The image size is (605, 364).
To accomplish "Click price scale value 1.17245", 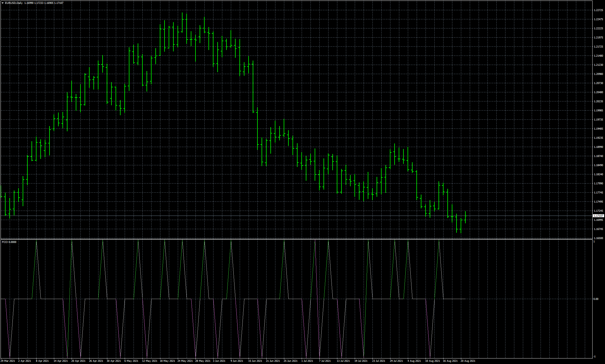I will 598,211.
